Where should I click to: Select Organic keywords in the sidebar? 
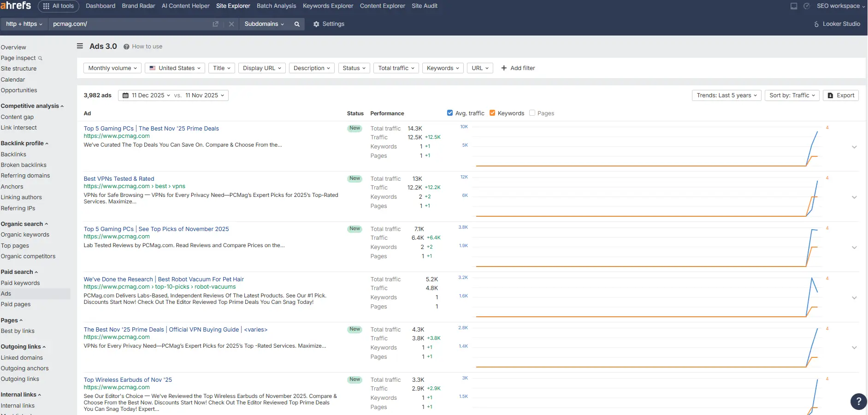[x=25, y=234]
